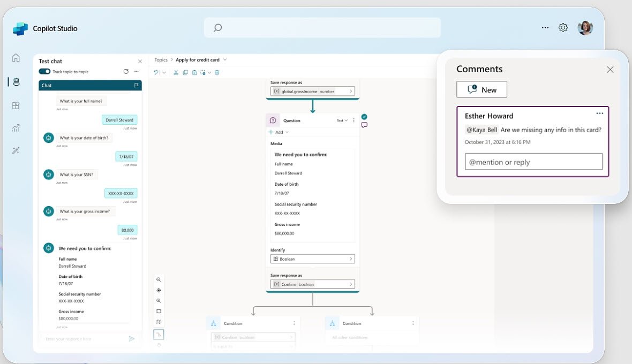The image size is (632, 364).
Task: Create a New comment
Action: (481, 89)
